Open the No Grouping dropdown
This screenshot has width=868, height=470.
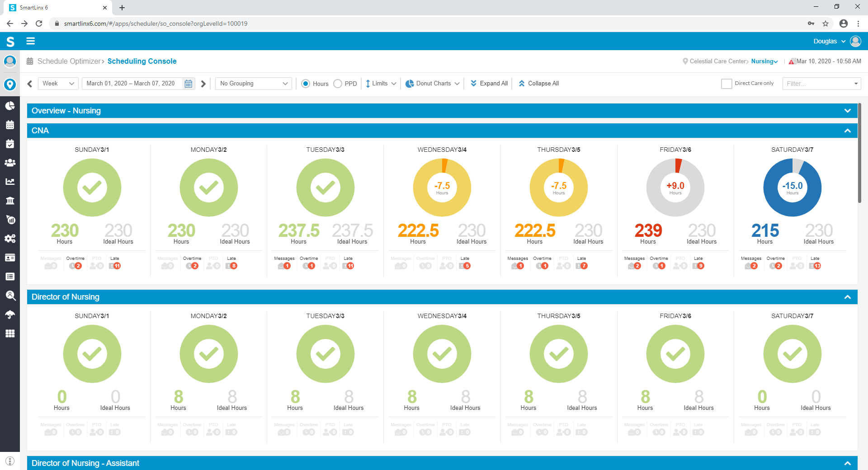(x=254, y=84)
